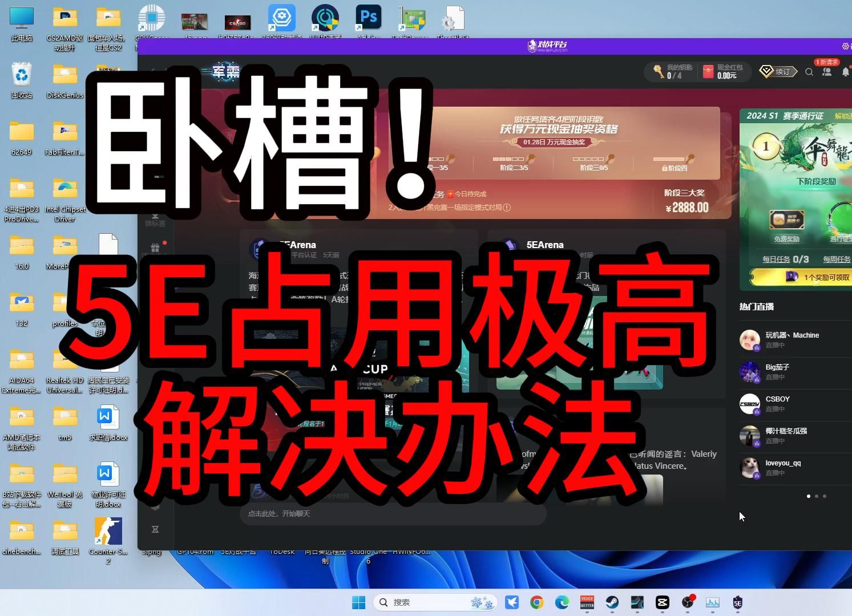
Task: Open streamer loveyou_qq live stream
Action: (795, 468)
